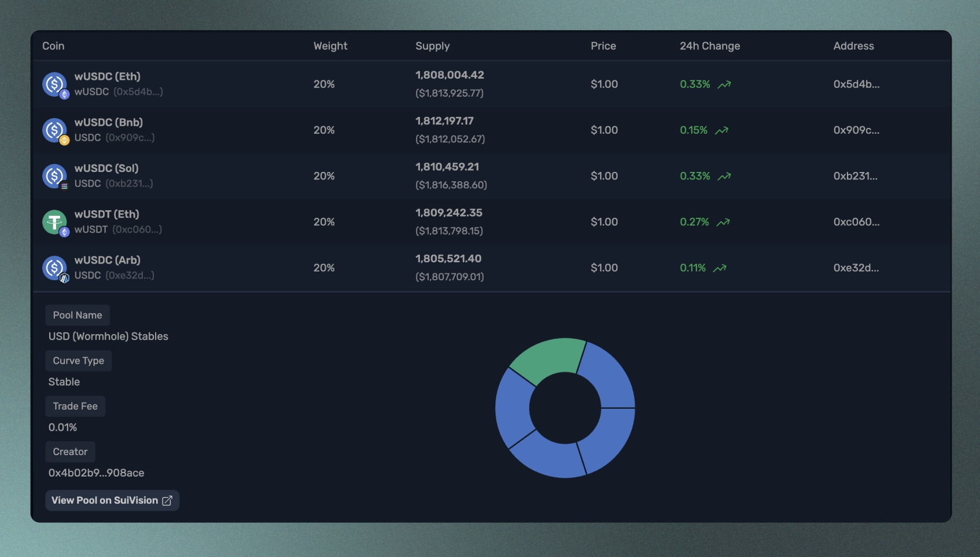The image size is (980, 557).
Task: Click the Supply column header
Action: pyautogui.click(x=432, y=46)
